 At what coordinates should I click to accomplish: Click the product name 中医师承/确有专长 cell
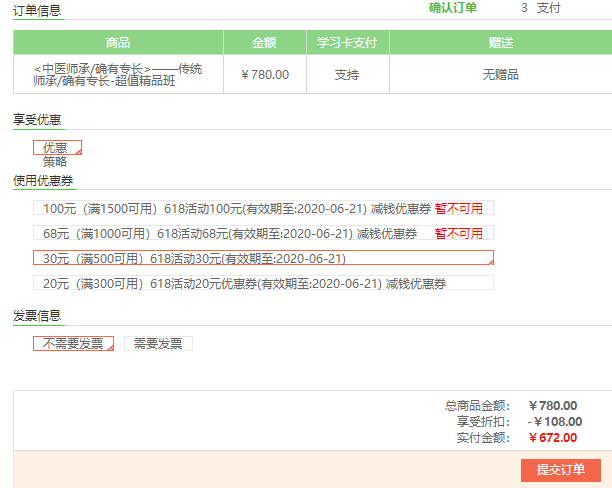pyautogui.click(x=117, y=74)
